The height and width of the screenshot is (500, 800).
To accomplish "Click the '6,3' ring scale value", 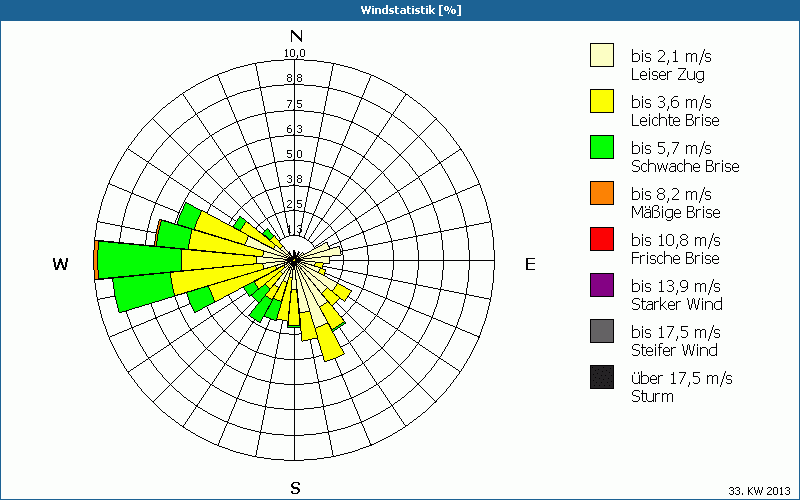I will [294, 129].
